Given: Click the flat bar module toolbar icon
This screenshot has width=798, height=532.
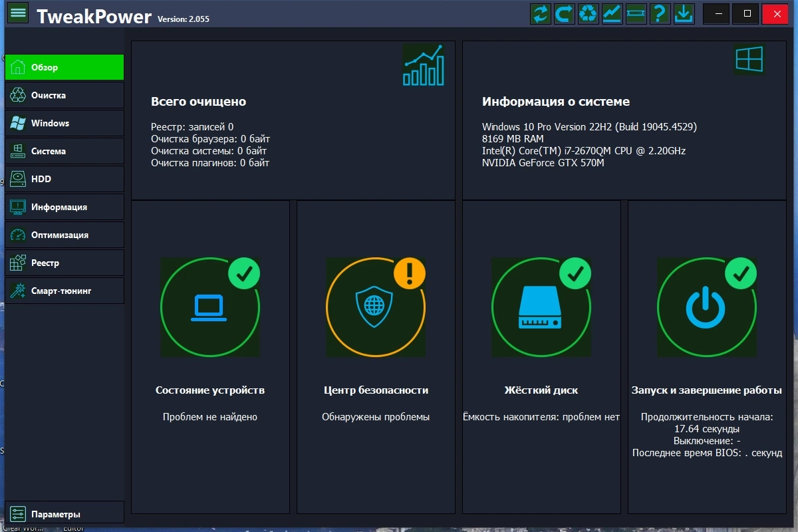Looking at the screenshot, I should (x=636, y=13).
